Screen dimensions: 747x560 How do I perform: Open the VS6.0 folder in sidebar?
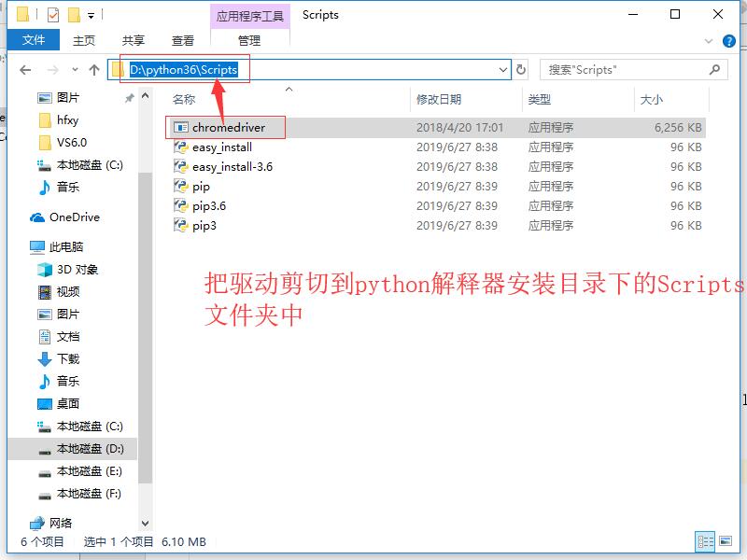[63, 143]
